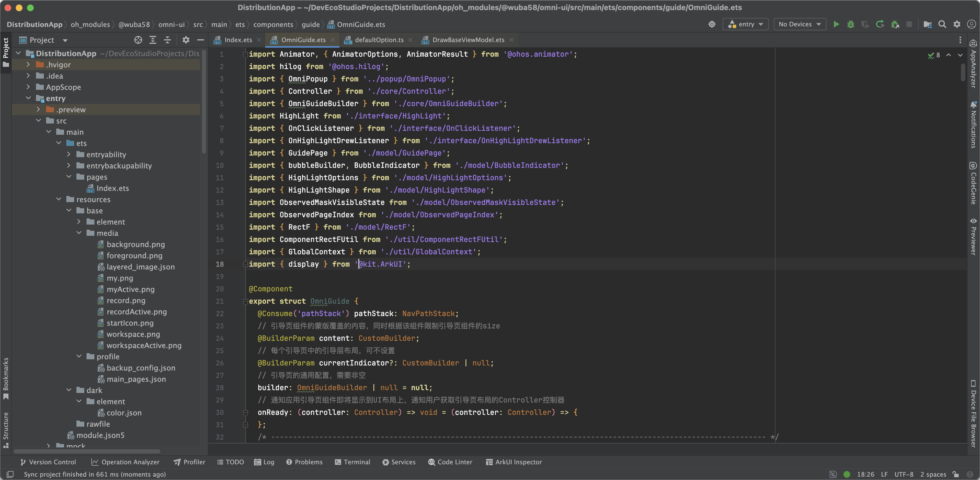The height and width of the screenshot is (480, 980).
Task: Click the Search Everywhere magnifier icon
Action: coord(942,24)
